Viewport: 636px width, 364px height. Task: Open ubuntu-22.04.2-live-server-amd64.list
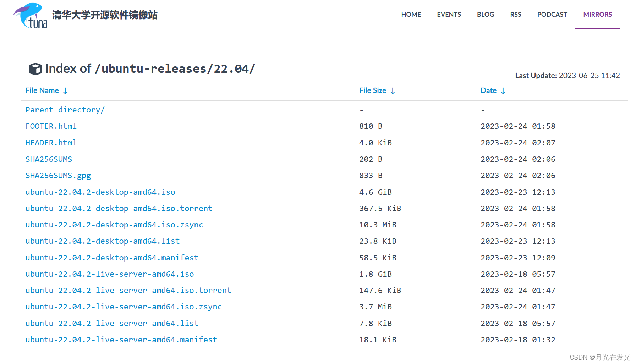click(x=112, y=324)
